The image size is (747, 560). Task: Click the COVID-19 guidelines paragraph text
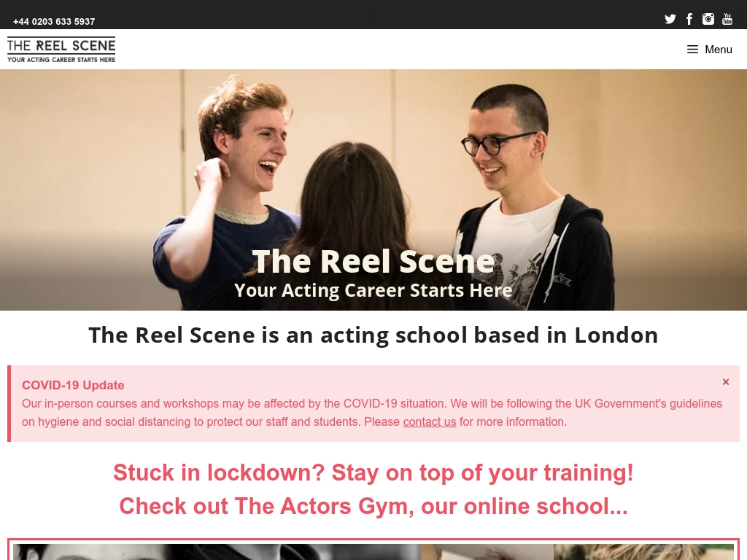372,413
